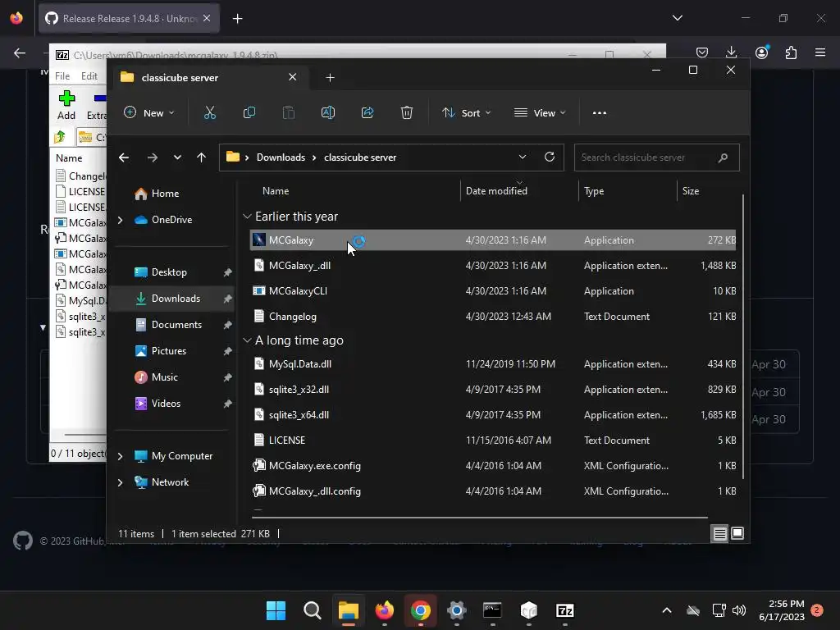The image size is (840, 630).
Task: Expand the address bar history dropdown
Action: (x=523, y=157)
